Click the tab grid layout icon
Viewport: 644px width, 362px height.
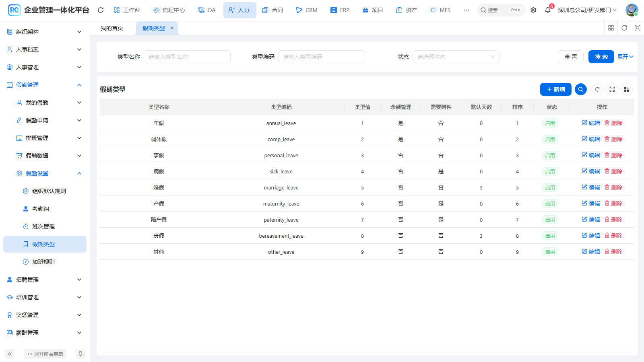pos(611,28)
